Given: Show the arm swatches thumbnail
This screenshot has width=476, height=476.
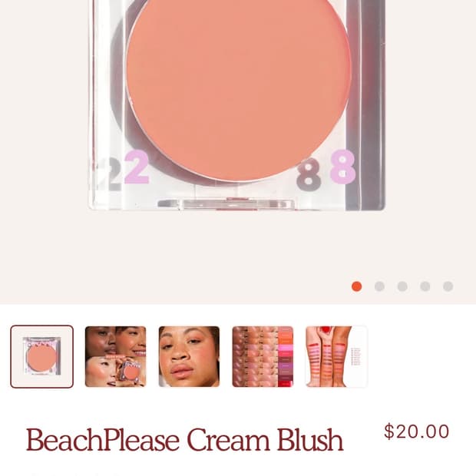Looking at the screenshot, I should (336, 356).
